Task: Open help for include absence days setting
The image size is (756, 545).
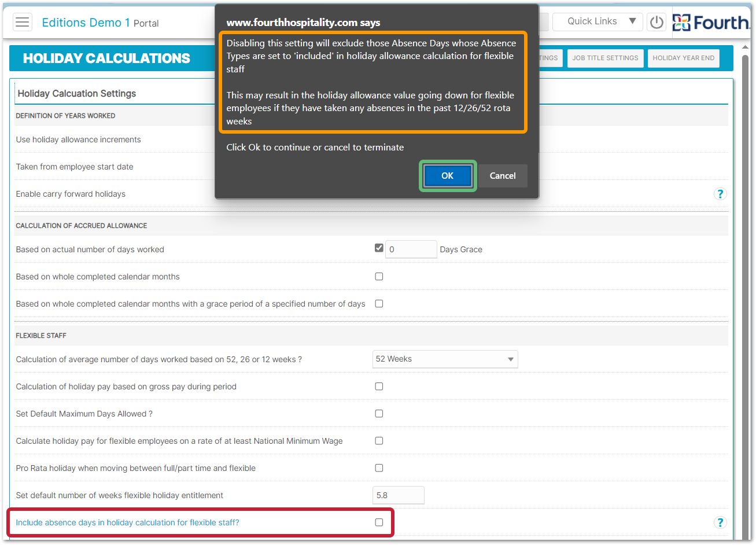Action: click(720, 522)
